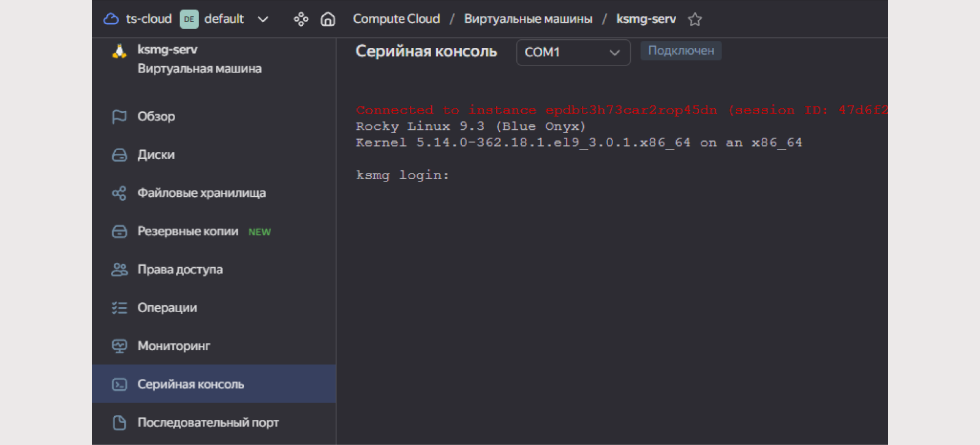Click the Последовательный порт file icon

(119, 422)
